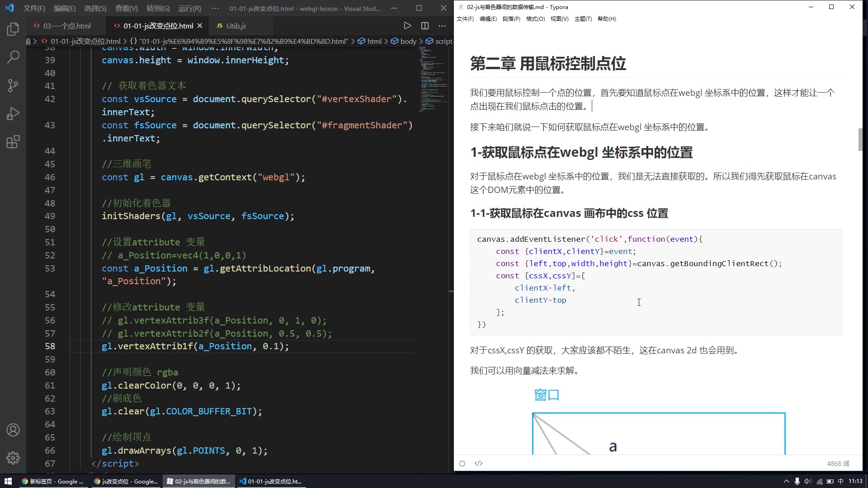Open VS Code 查看(V) menu
Screen dimensions: 868x488
[127, 8]
